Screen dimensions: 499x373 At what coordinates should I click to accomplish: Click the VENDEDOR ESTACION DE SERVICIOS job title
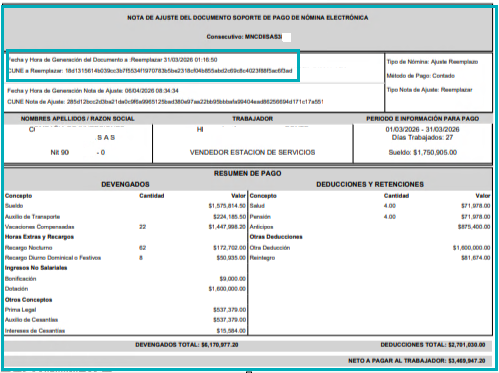pos(252,153)
